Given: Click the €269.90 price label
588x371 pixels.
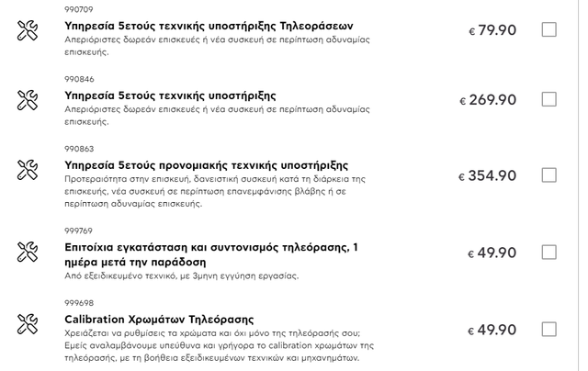Looking at the screenshot, I should point(488,100).
